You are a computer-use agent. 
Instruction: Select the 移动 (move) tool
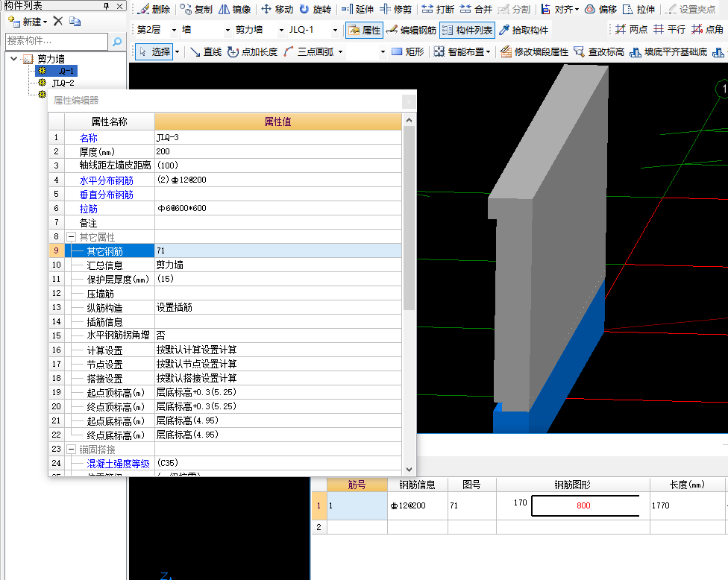(x=277, y=9)
